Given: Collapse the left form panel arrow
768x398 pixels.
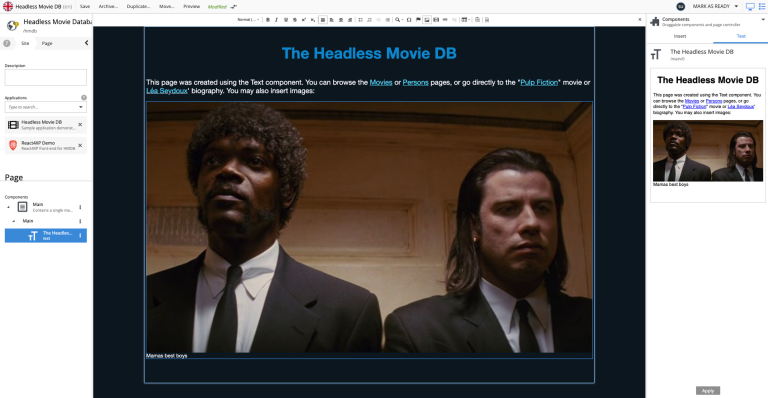Looking at the screenshot, I should 87,43.
